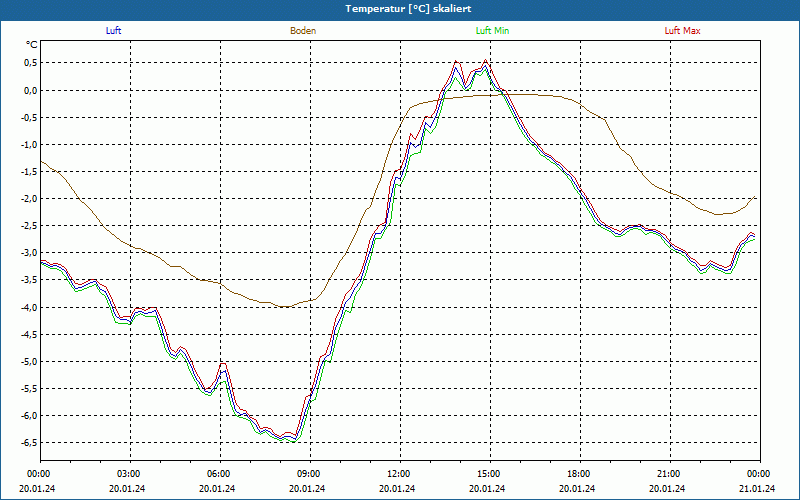Click the '20.01.24' date beneath '12:00'
This screenshot has width=800, height=500.
coord(397,488)
